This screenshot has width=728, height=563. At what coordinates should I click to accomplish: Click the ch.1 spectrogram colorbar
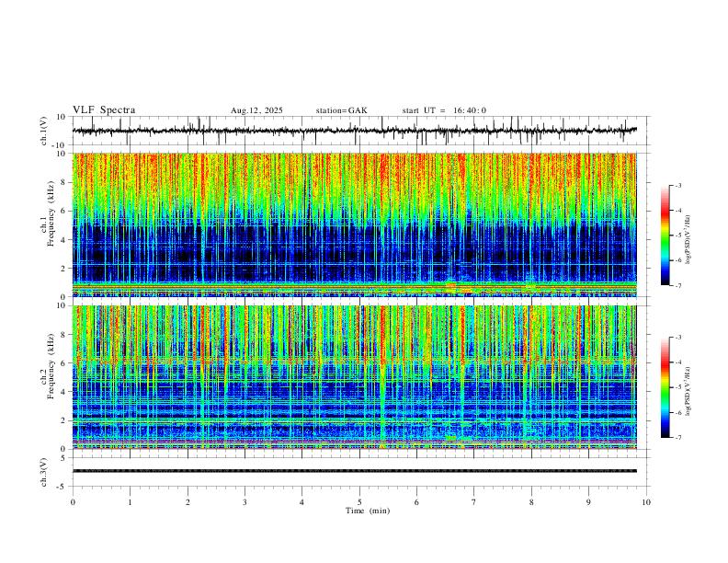point(665,236)
